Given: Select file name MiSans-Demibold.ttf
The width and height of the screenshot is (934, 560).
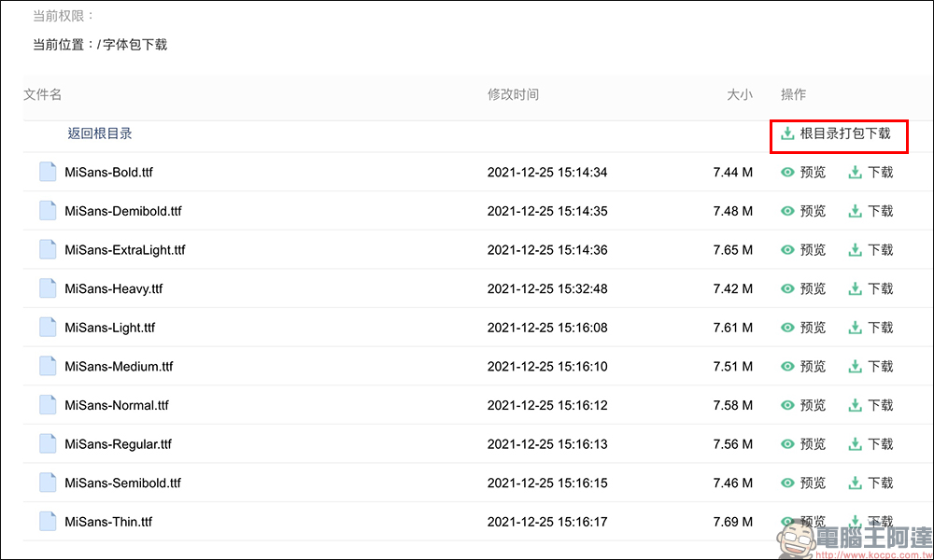Looking at the screenshot, I should click(122, 211).
